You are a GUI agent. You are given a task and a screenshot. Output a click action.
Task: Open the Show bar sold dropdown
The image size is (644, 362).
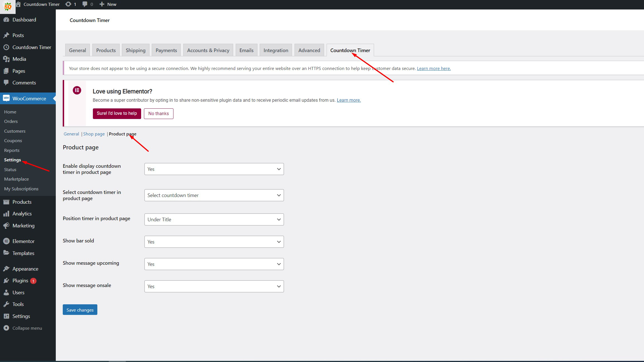[x=214, y=242]
